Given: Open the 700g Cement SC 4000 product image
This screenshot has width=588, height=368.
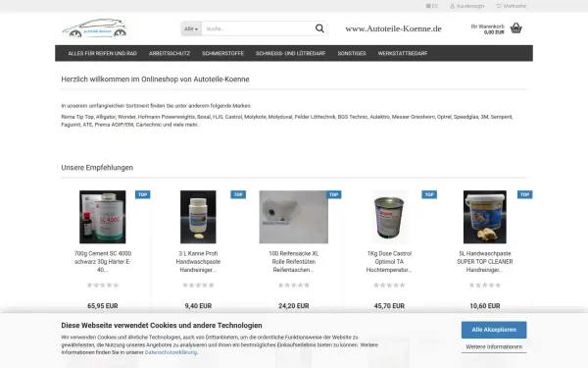Looking at the screenshot, I should tap(103, 217).
